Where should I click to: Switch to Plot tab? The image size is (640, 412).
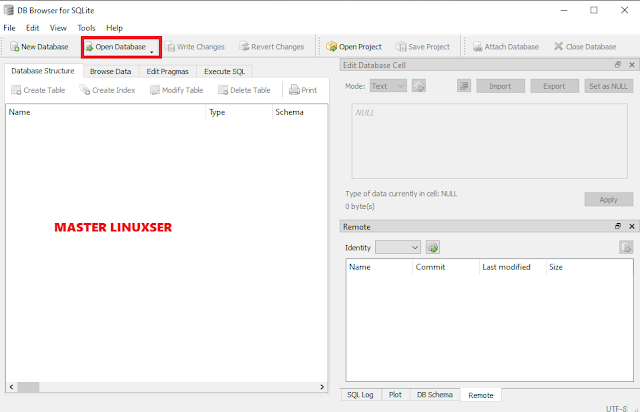tap(395, 395)
